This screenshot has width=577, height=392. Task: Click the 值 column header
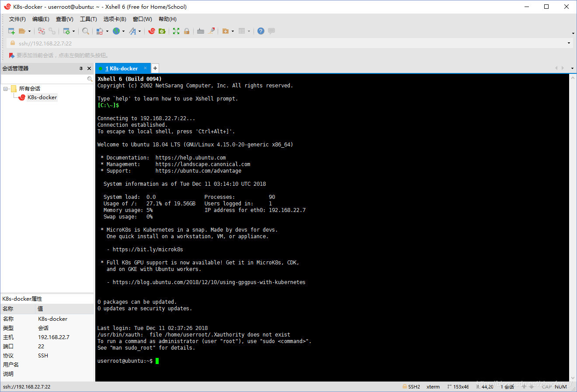tap(64, 309)
